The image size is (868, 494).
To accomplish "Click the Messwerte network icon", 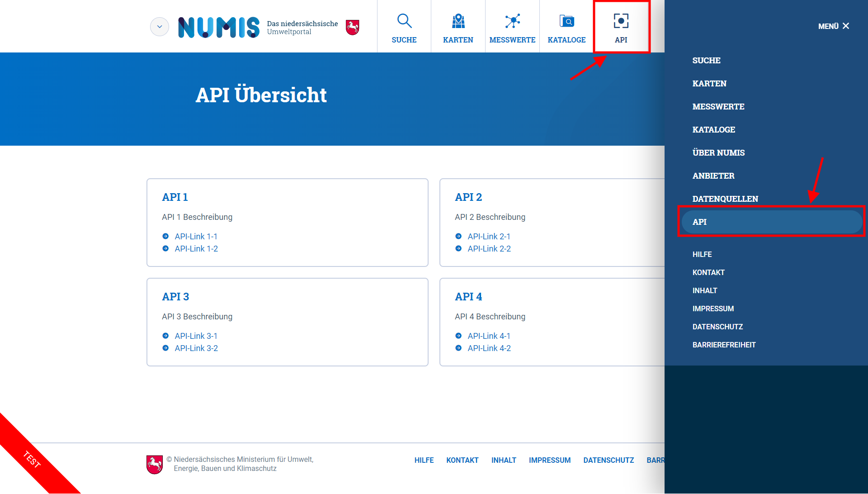I will pyautogui.click(x=512, y=21).
